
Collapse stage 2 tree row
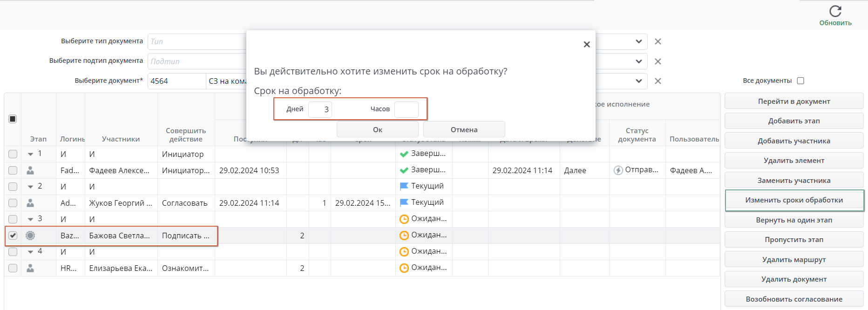(30, 187)
